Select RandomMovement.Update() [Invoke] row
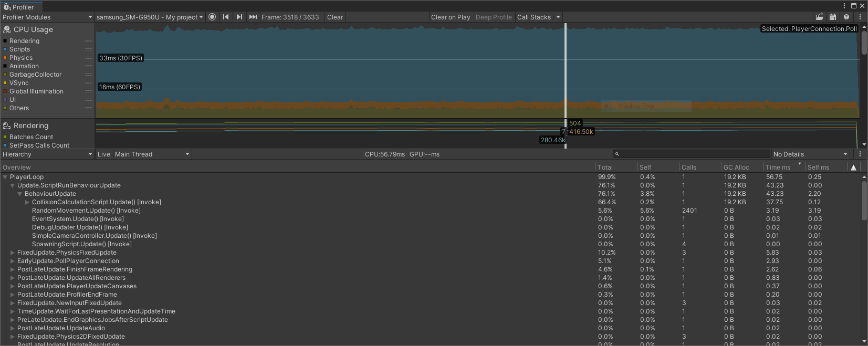The image size is (868, 346). point(431,211)
